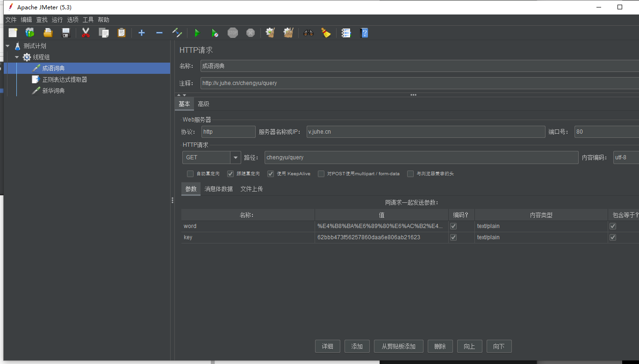Click the Open file folder icon
This screenshot has width=639, height=364.
click(48, 33)
